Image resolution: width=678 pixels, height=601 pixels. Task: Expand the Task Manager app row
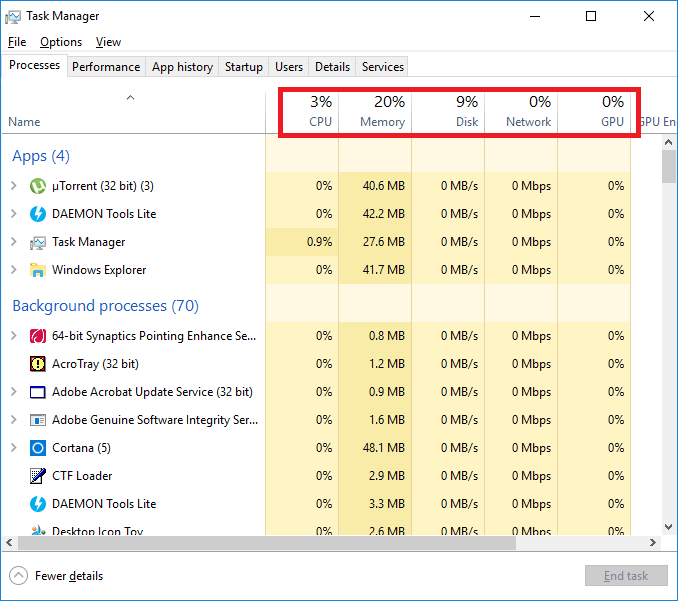click(13, 242)
